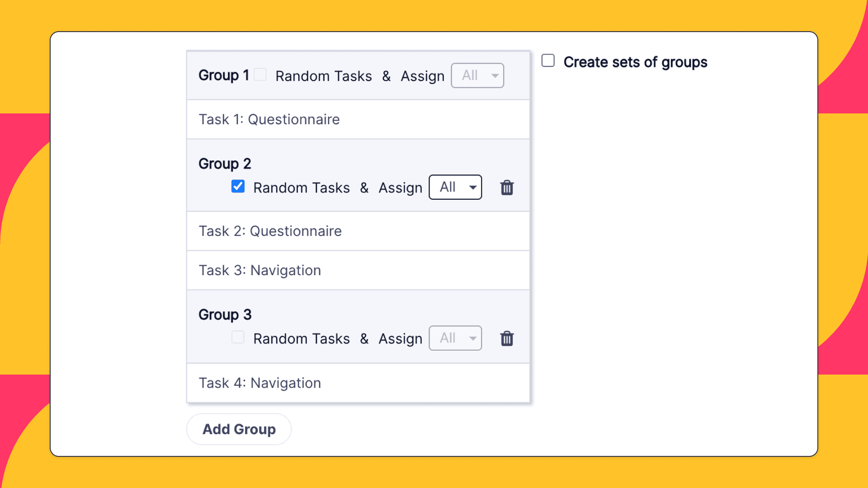Click the Create sets of groups label

(x=635, y=62)
